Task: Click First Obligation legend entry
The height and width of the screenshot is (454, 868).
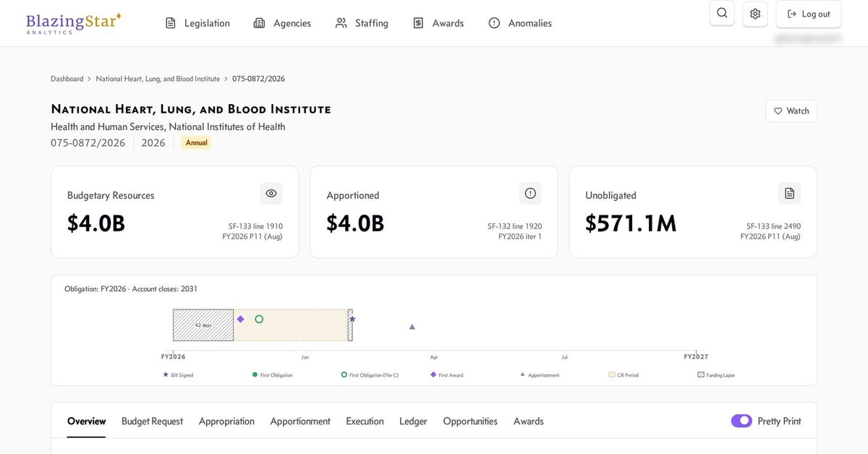Action: click(272, 375)
